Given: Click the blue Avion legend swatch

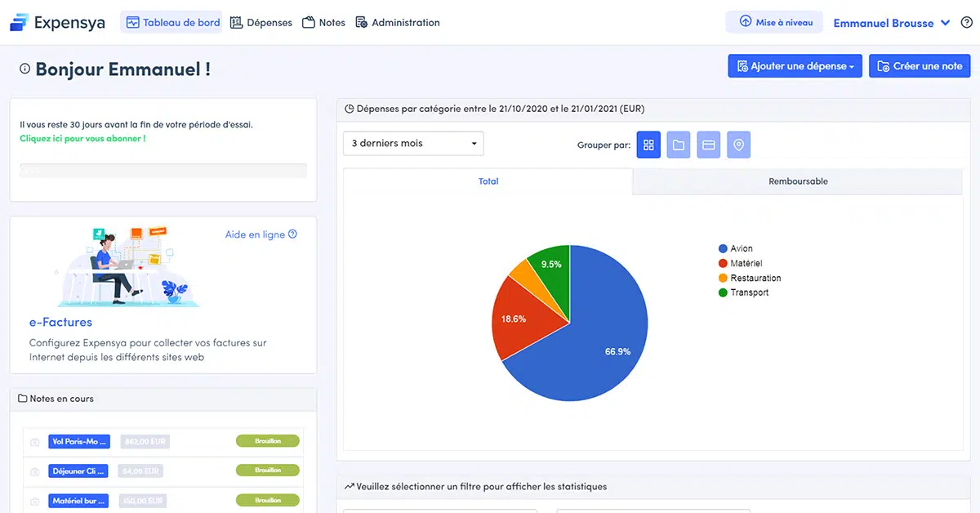Looking at the screenshot, I should coord(723,248).
